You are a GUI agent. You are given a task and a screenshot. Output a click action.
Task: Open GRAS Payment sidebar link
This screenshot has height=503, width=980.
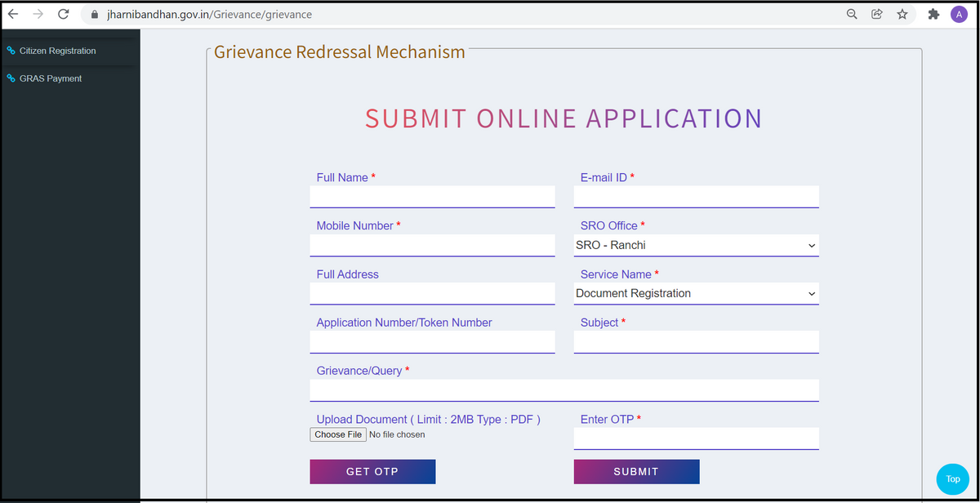[50, 78]
